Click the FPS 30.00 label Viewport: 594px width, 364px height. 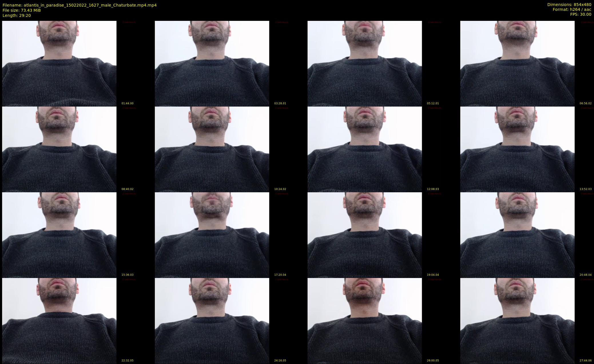581,14
